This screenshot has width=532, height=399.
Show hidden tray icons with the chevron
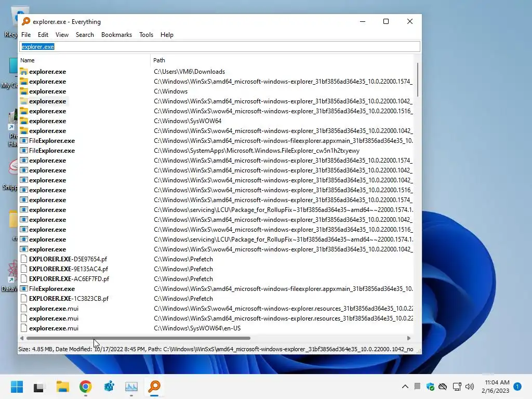pos(405,387)
